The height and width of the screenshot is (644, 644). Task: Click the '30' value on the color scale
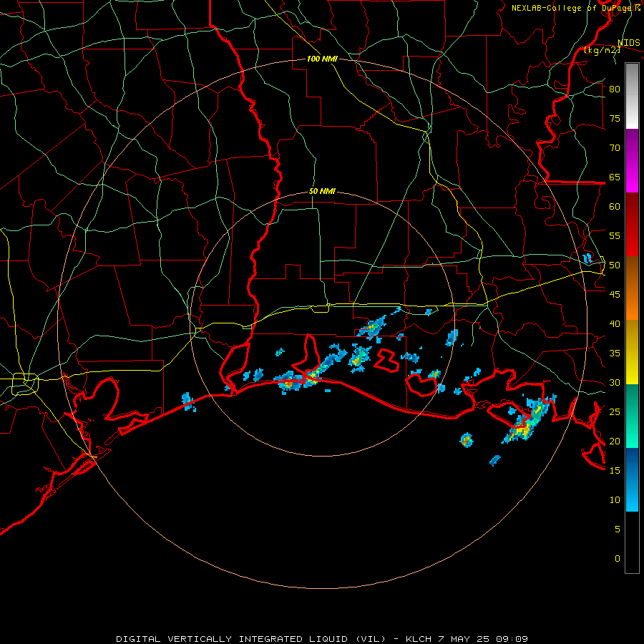coord(615,382)
